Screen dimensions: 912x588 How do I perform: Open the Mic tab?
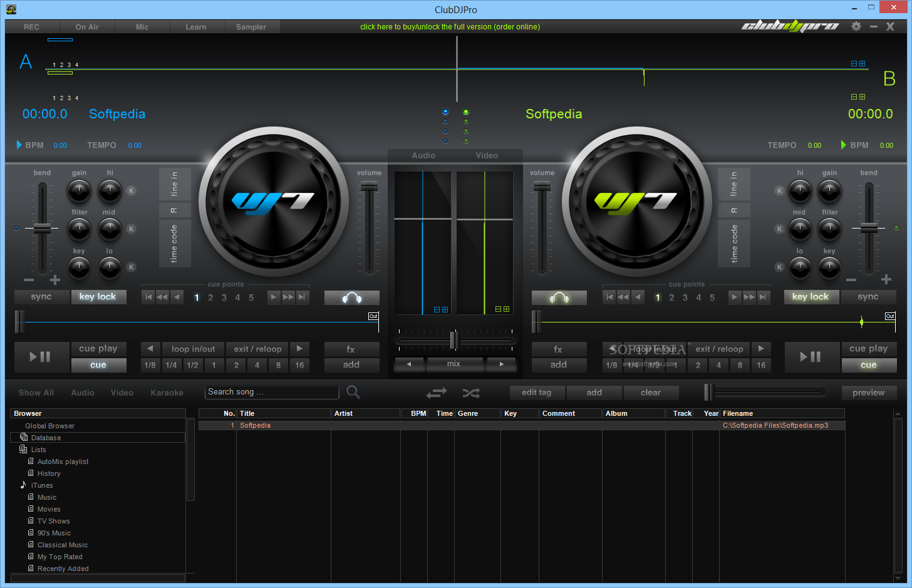click(142, 27)
